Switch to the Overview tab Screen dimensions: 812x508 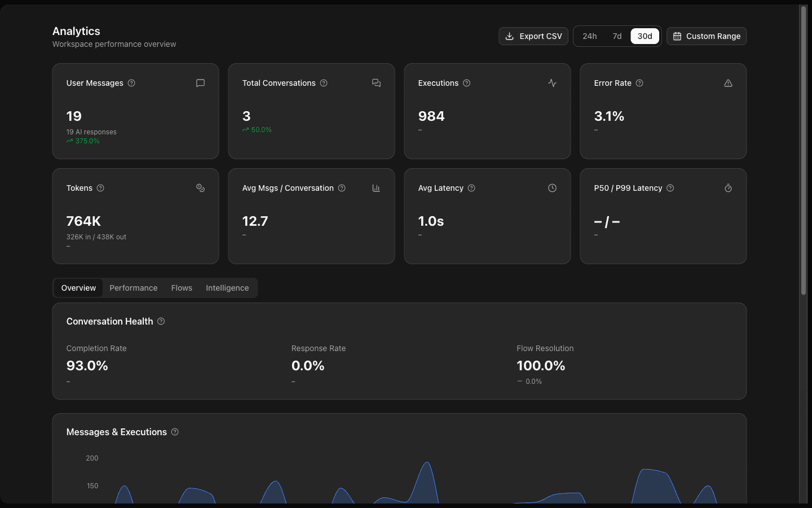pos(78,288)
